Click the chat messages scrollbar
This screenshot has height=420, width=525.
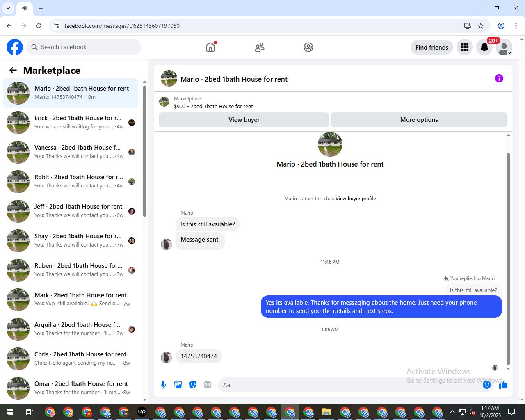pyautogui.click(x=508, y=258)
